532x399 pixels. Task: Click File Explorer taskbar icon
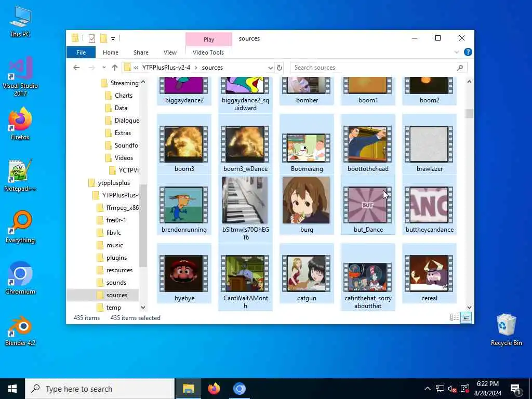click(x=188, y=389)
